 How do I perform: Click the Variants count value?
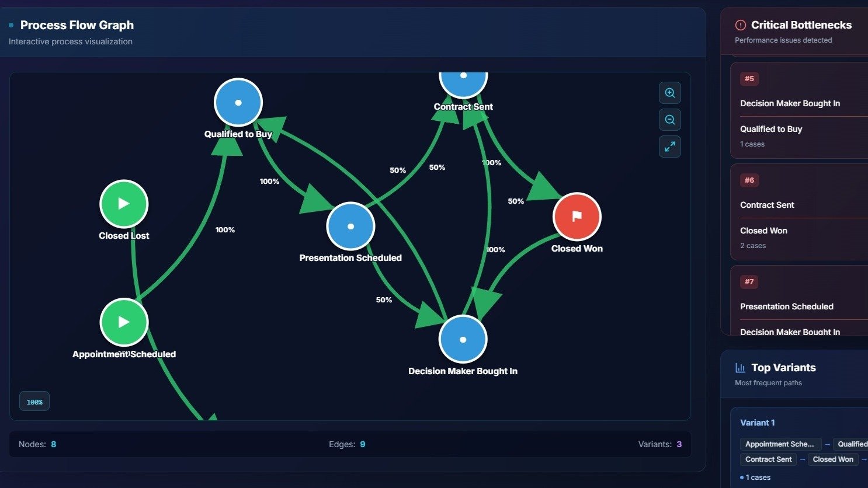679,444
